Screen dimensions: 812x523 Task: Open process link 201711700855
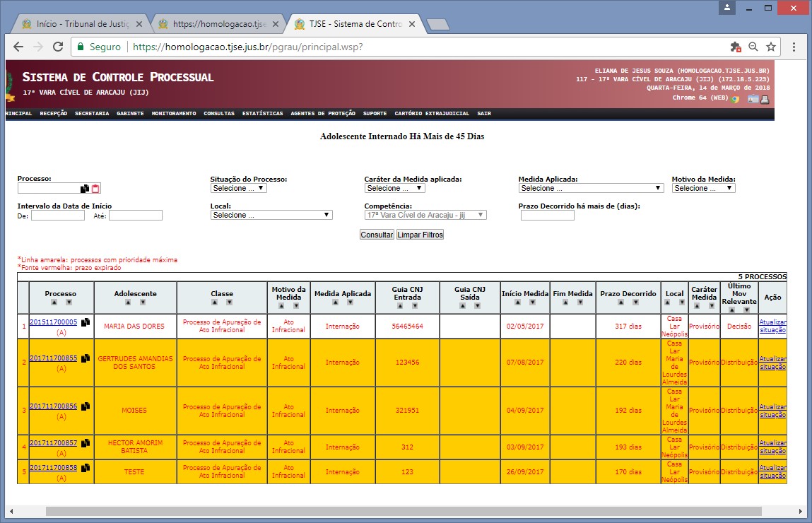53,358
